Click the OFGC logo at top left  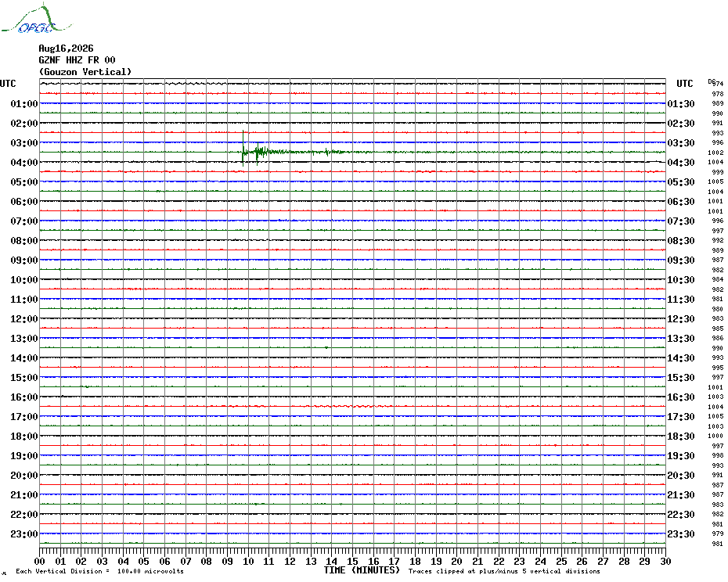pyautogui.click(x=36, y=19)
